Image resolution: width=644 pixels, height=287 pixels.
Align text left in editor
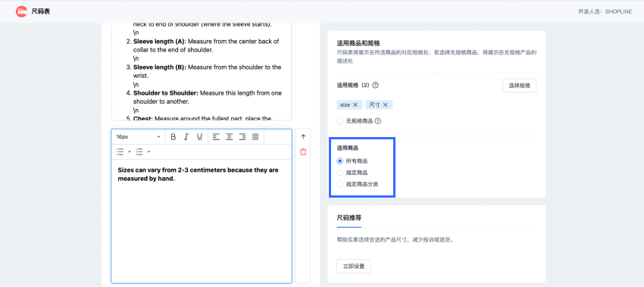[x=216, y=137]
